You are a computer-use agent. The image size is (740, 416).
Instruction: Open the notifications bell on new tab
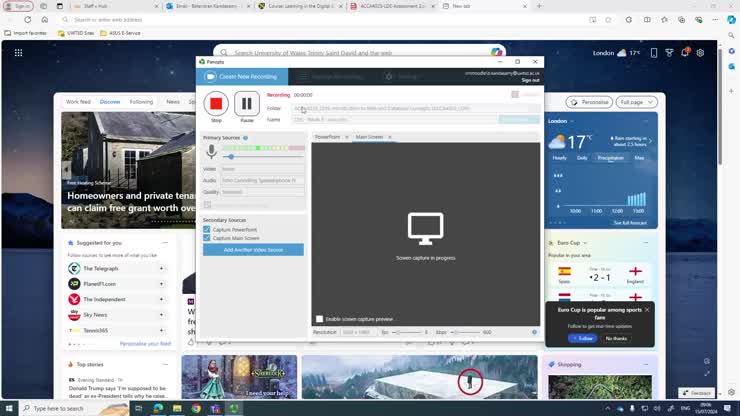click(x=685, y=53)
